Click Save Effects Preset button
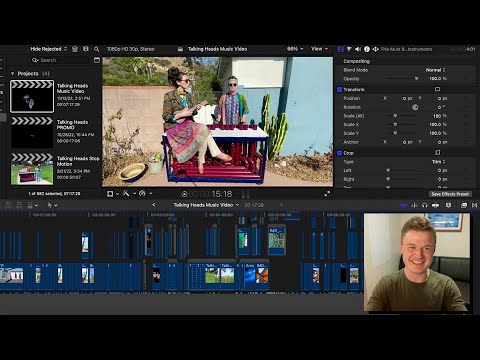 pyautogui.click(x=450, y=194)
